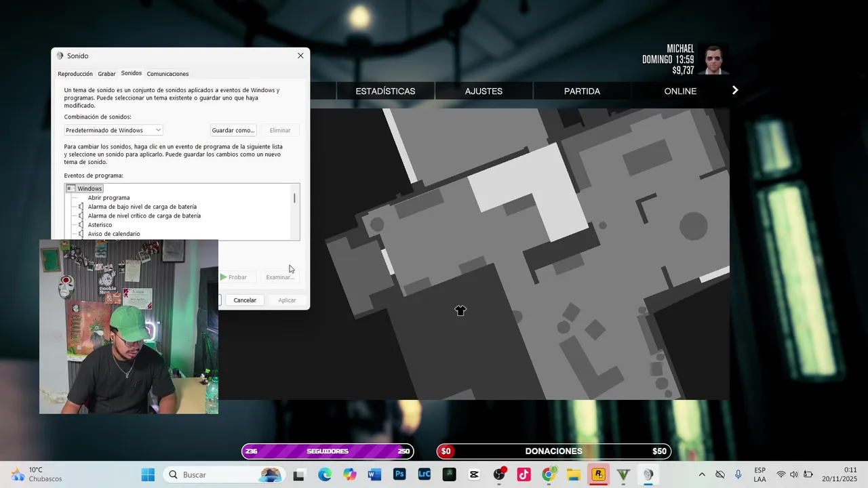Open Copilot from the taskbar

click(349, 474)
